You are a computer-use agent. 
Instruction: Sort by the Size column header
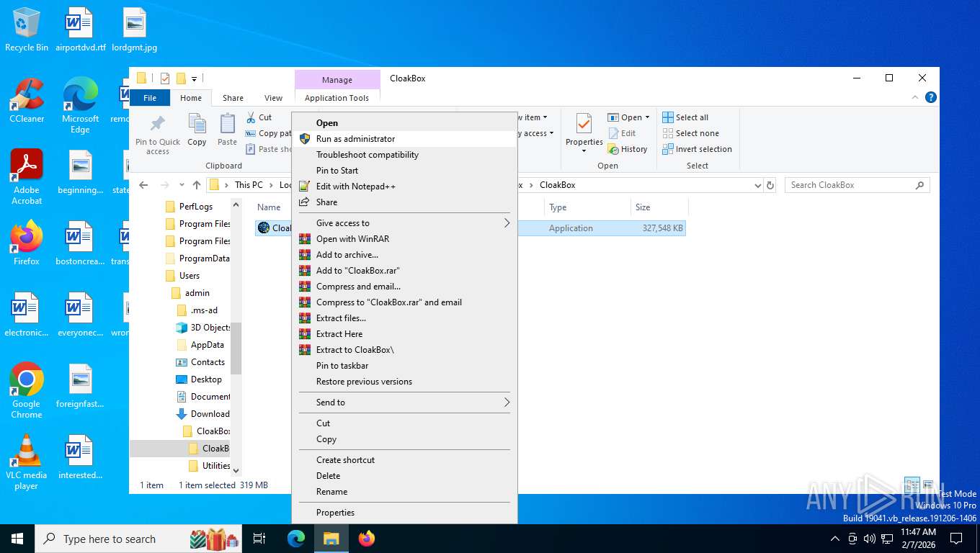[x=659, y=207]
